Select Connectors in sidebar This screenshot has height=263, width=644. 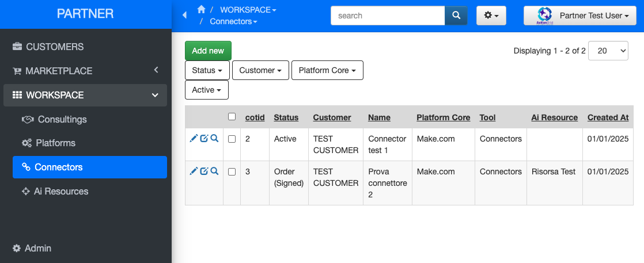89,167
